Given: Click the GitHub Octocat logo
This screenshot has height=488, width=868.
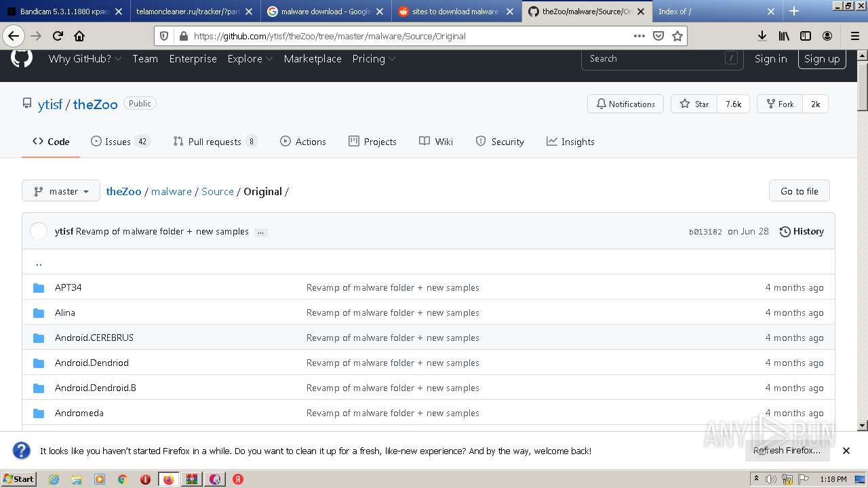Looking at the screenshot, I should click(22, 58).
